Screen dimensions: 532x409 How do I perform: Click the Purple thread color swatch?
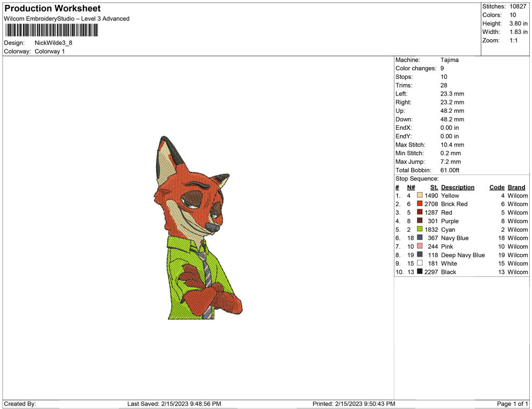pos(420,221)
